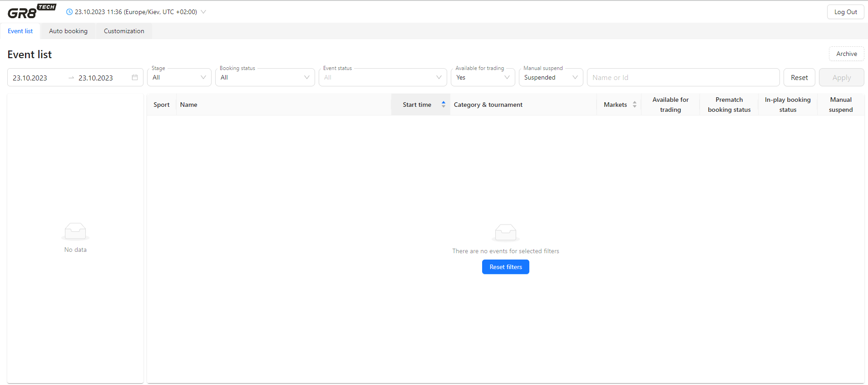Click the Manual suspend column header

(x=841, y=105)
